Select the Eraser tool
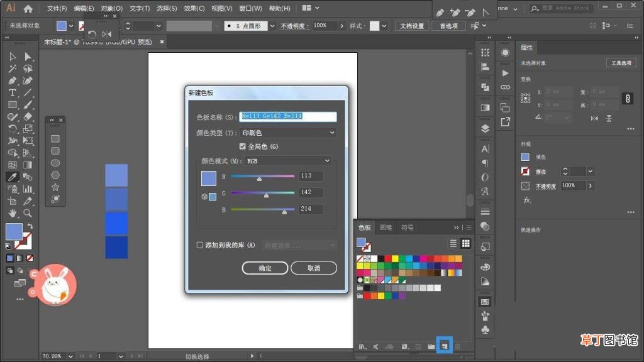The image size is (644, 362). [28, 116]
